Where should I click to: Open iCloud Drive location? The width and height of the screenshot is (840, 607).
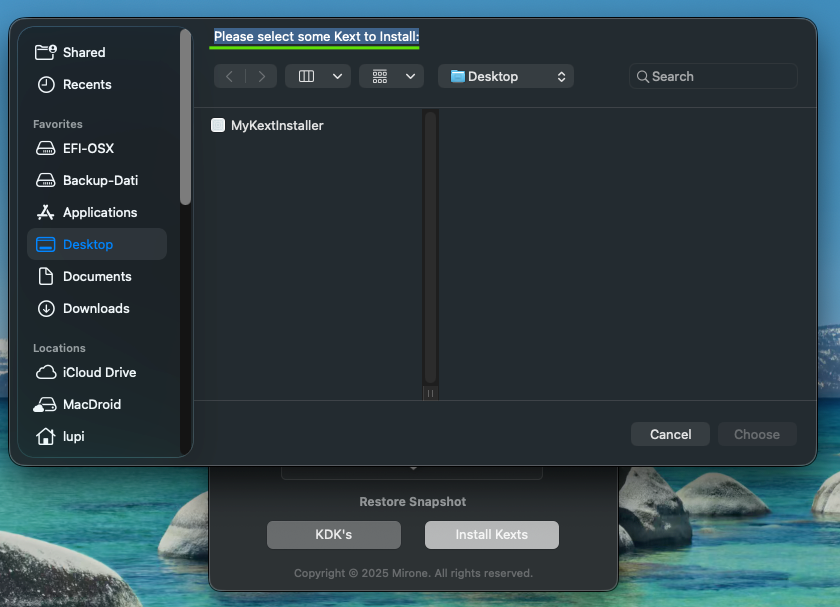pyautogui.click(x=97, y=372)
